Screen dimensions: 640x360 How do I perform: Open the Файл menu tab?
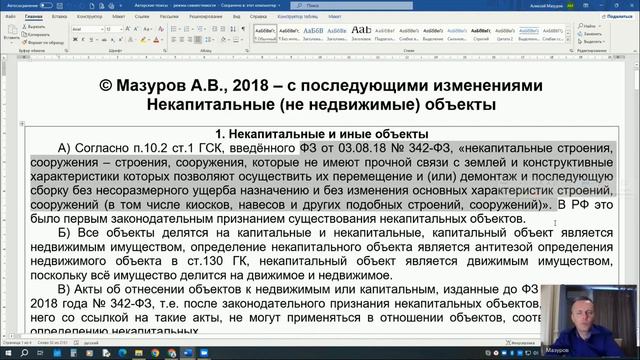[x=11, y=17]
